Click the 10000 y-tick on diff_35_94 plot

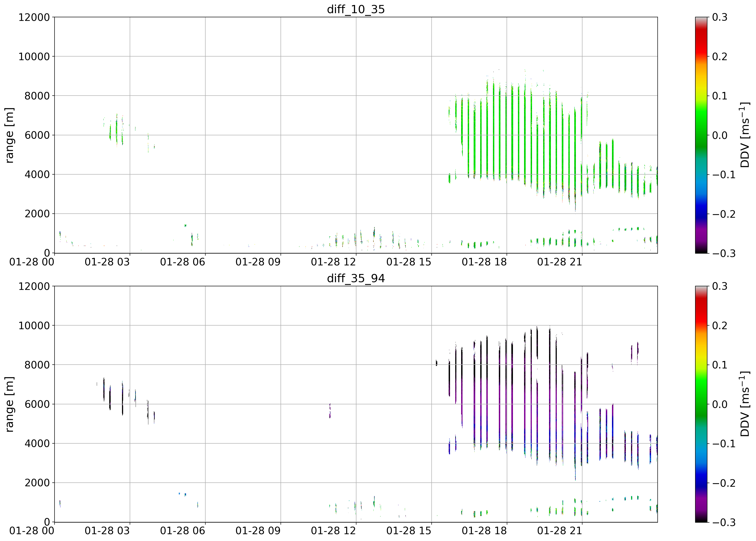[34, 326]
